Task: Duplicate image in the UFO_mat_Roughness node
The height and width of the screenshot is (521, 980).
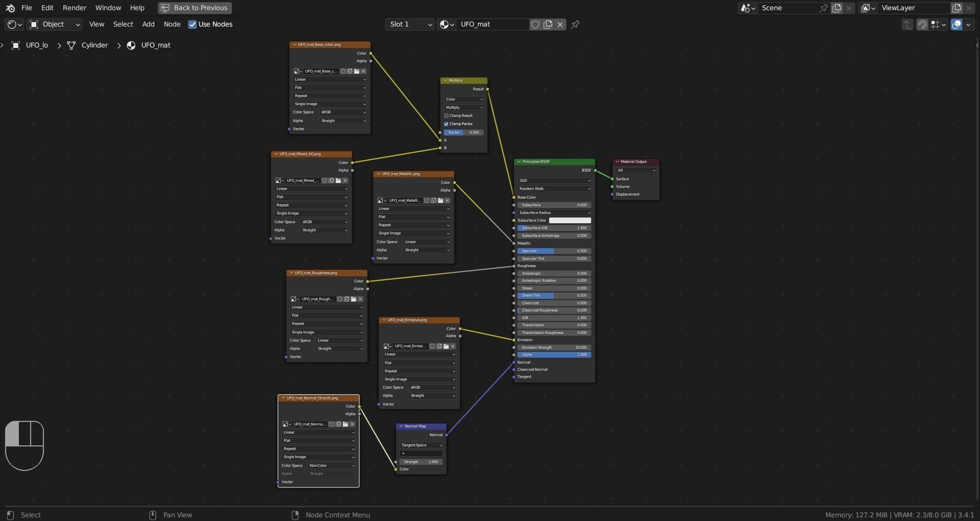Action: (x=347, y=299)
